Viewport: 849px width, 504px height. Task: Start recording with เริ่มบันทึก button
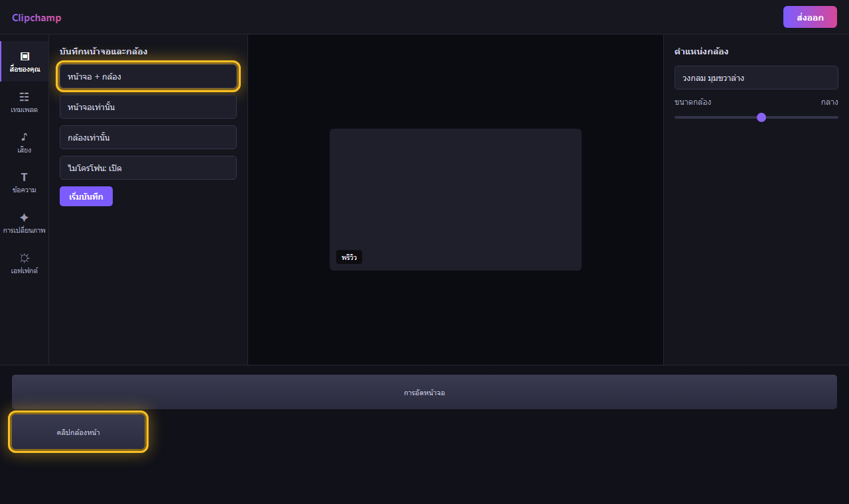click(x=86, y=196)
